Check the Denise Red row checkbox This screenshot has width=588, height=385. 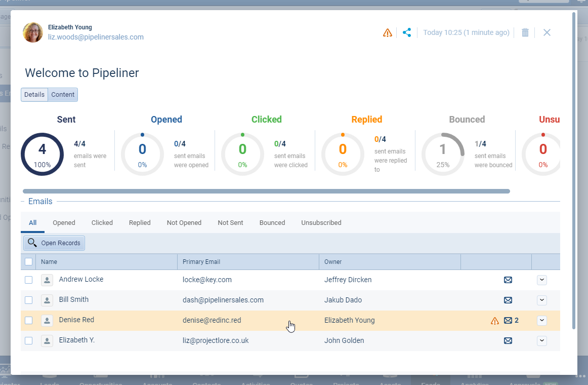pos(28,321)
